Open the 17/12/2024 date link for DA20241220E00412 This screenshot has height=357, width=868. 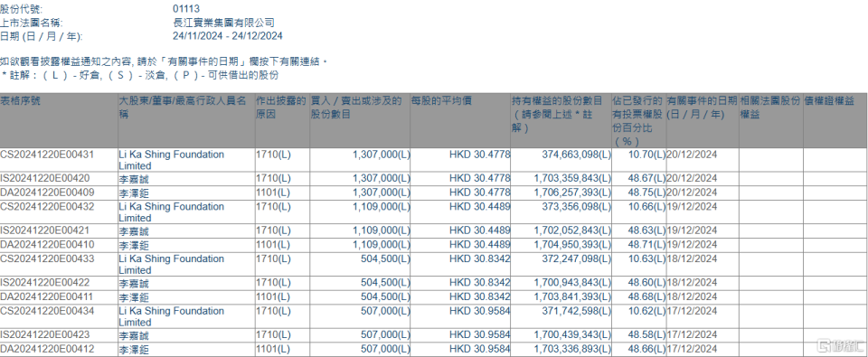pos(693,349)
